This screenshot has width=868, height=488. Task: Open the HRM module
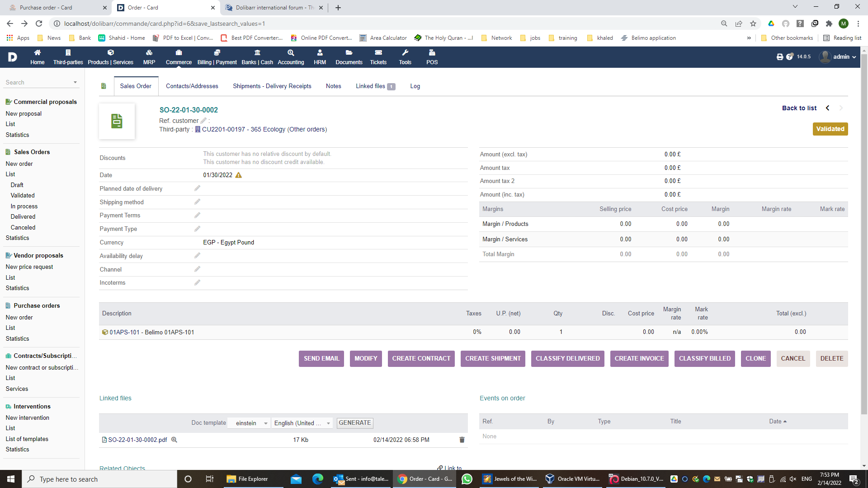320,57
